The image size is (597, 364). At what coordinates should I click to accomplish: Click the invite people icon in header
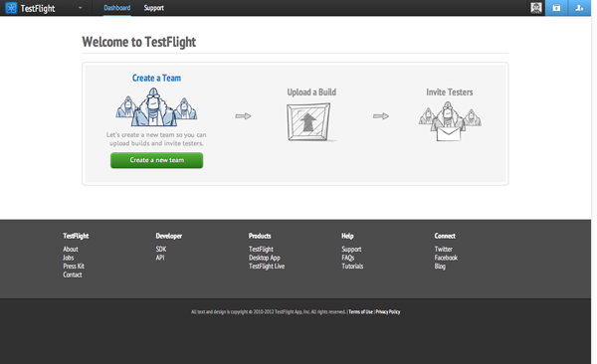tap(579, 8)
